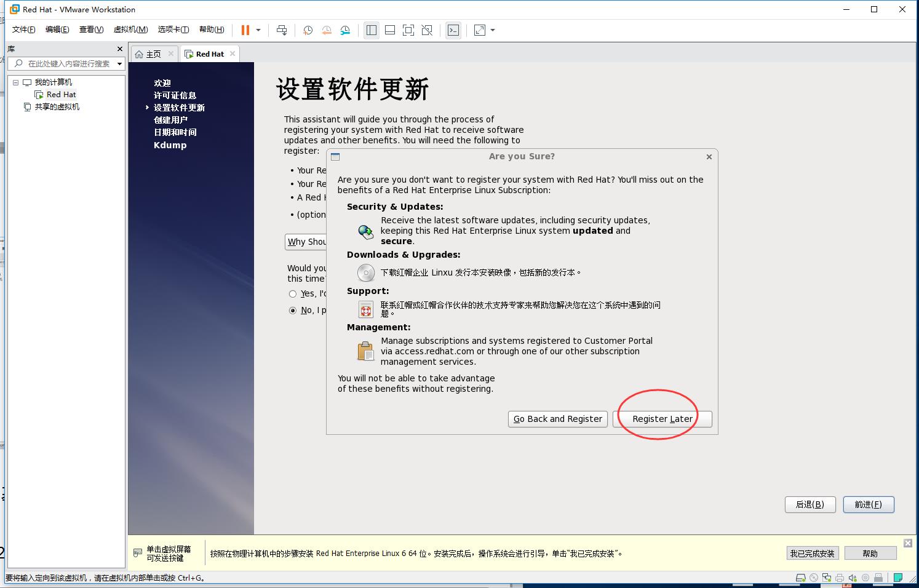Click the network adapter status icon
Screen dimensions: 919x588
827,578
